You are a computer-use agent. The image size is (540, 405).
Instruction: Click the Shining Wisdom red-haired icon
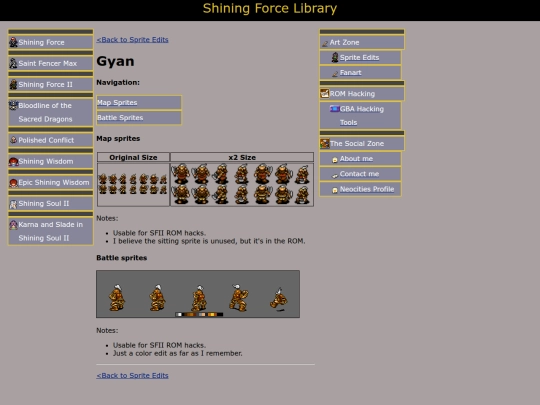tap(13, 161)
